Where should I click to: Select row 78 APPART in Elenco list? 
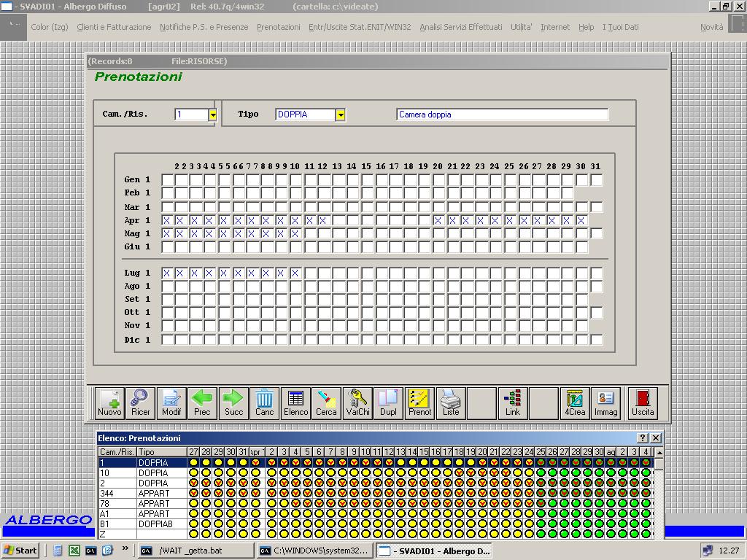[x=376, y=503]
